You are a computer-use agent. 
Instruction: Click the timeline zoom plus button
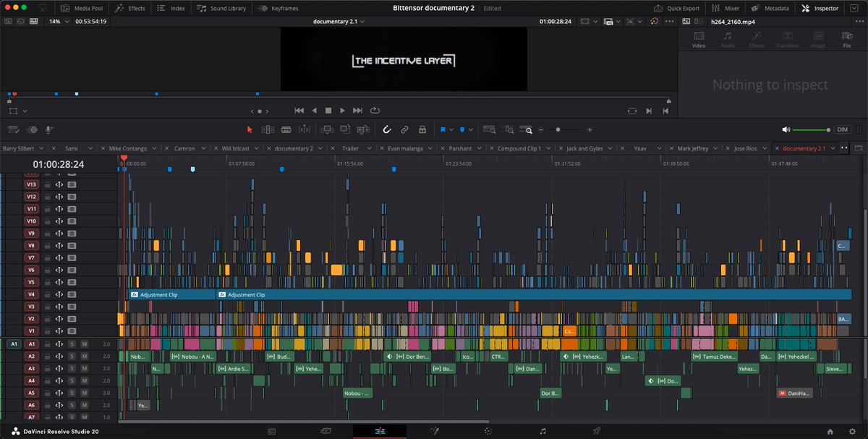(x=590, y=129)
